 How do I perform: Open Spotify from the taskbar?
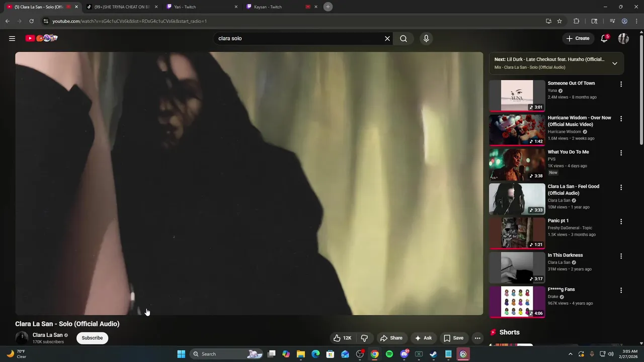[x=389, y=354]
